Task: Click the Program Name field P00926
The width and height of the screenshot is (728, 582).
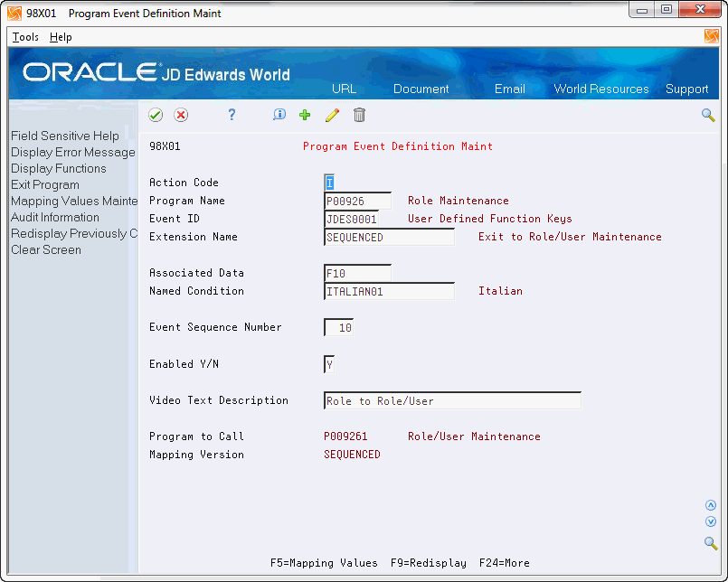Action: [x=357, y=201]
